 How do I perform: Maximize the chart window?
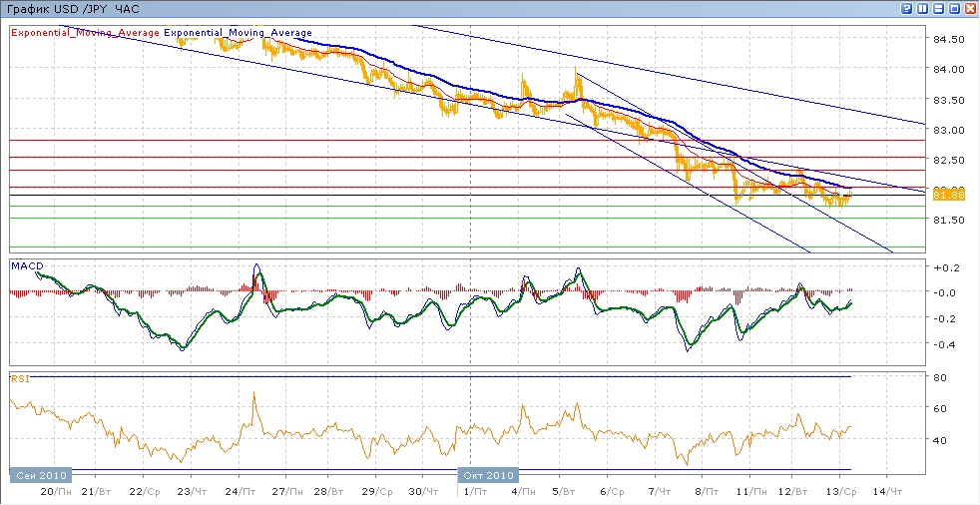tap(954, 8)
